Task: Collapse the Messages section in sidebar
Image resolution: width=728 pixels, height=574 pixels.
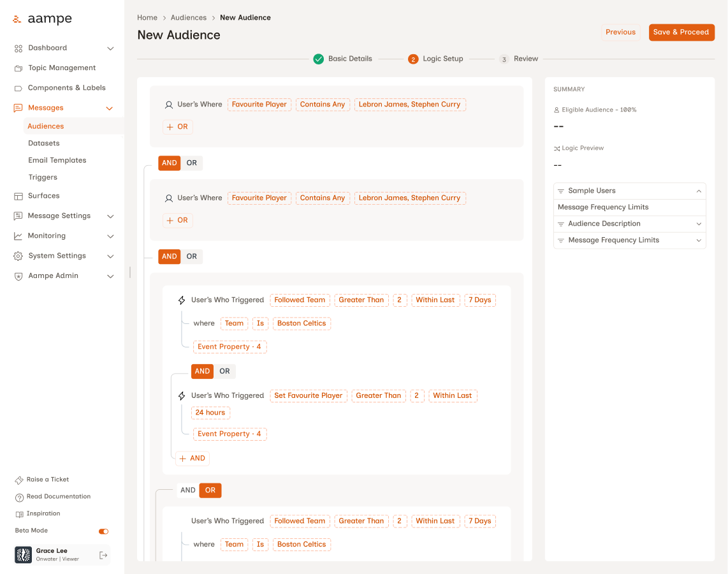Action: (109, 108)
